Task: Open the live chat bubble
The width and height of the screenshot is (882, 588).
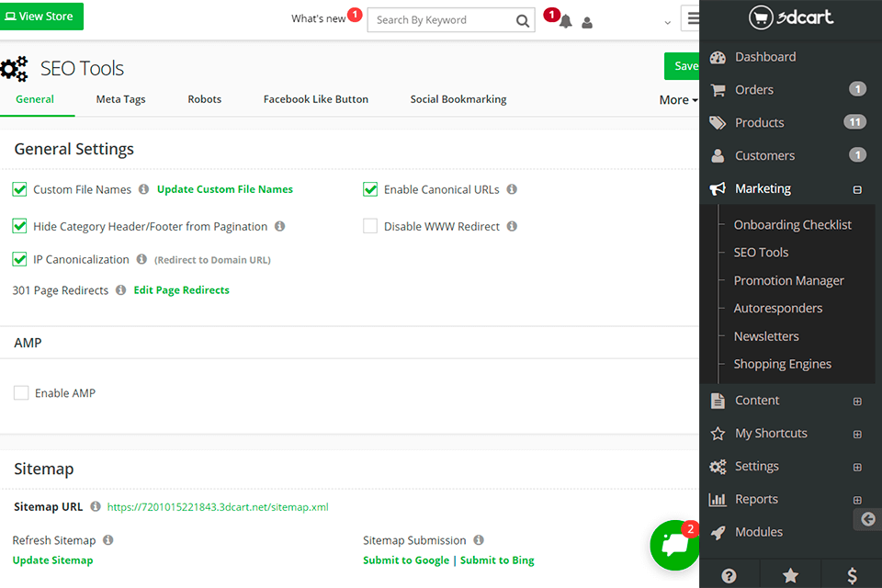Action: click(674, 546)
